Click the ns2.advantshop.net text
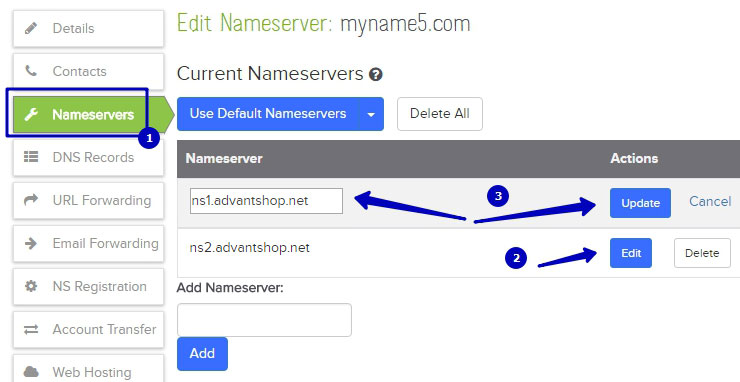 tap(249, 247)
